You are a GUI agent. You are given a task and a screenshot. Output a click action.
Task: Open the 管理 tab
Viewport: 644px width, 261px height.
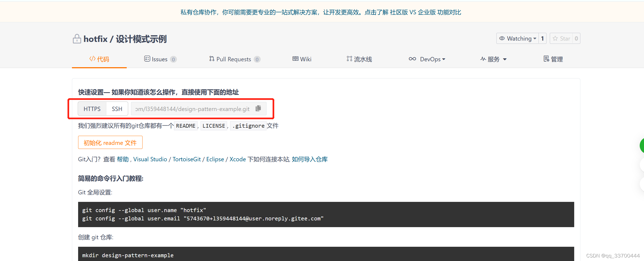pyautogui.click(x=553, y=59)
